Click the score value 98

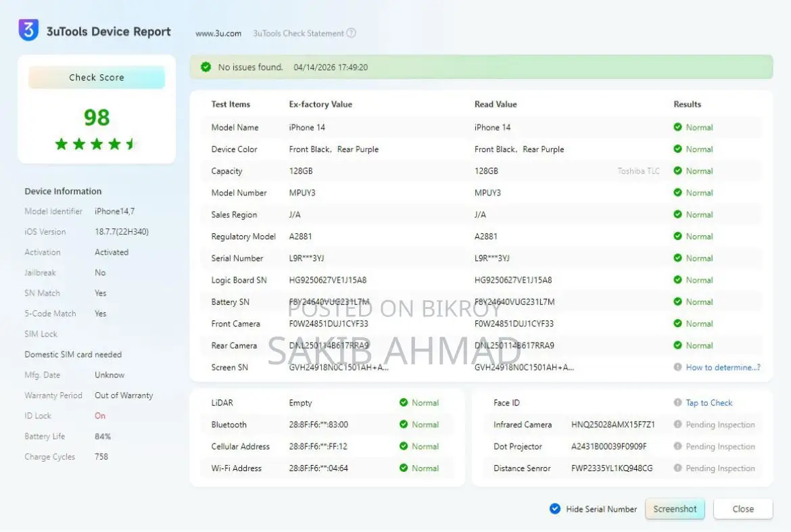click(x=97, y=118)
